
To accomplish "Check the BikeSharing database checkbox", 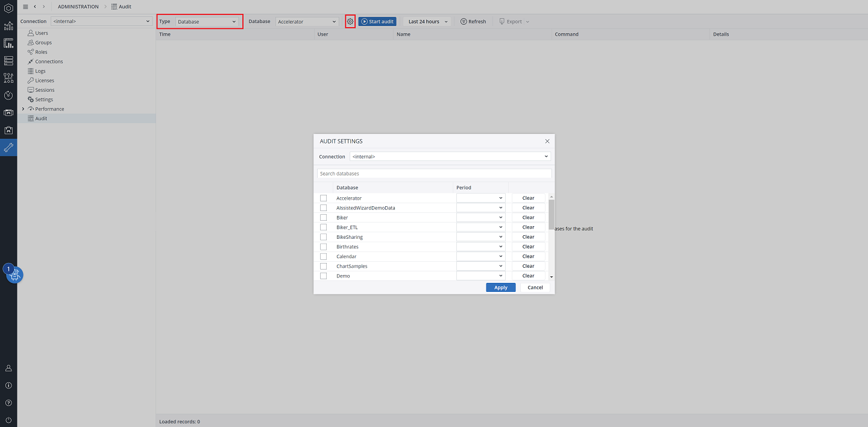I will pos(324,237).
